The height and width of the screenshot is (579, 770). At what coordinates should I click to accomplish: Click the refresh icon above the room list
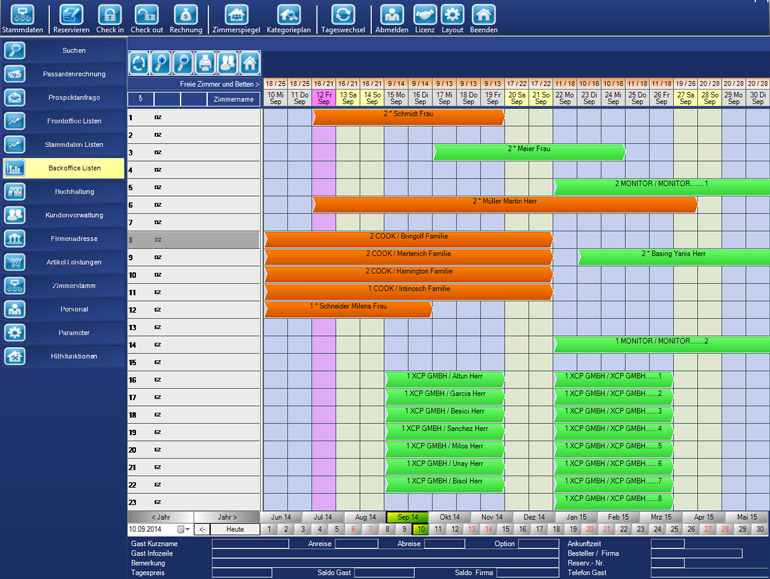point(139,63)
